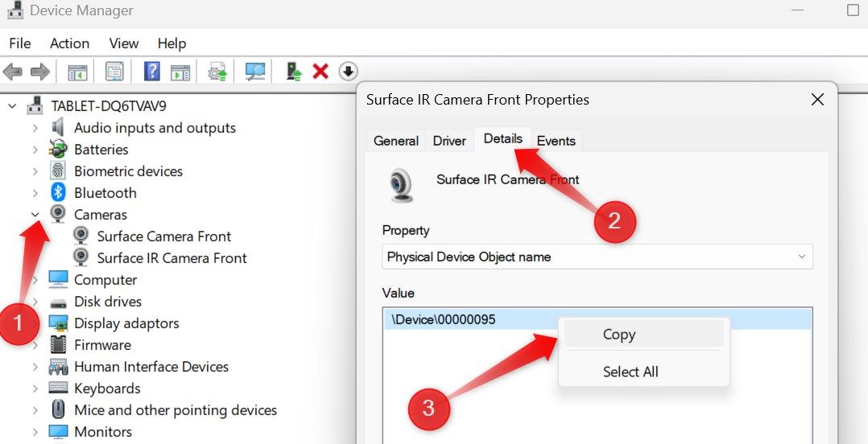The image size is (868, 444).
Task: Click the red Uninstall device icon
Action: coord(320,72)
